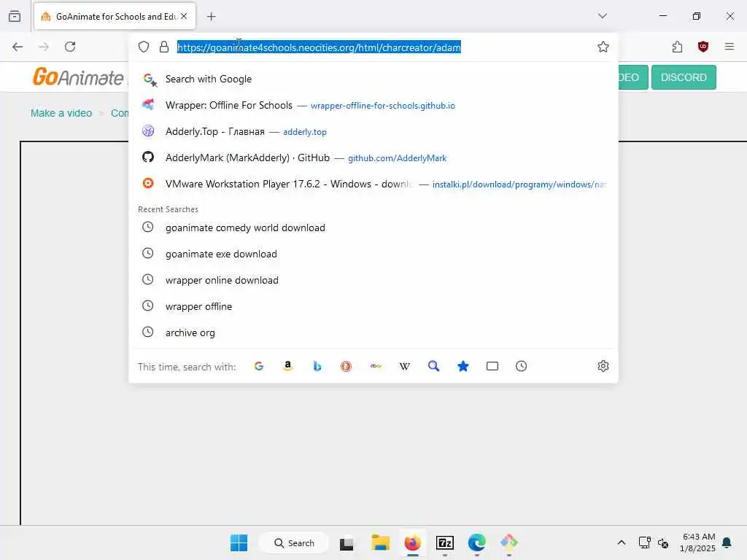Select recent search wrapper offline
The width and height of the screenshot is (747, 560).
(373, 306)
